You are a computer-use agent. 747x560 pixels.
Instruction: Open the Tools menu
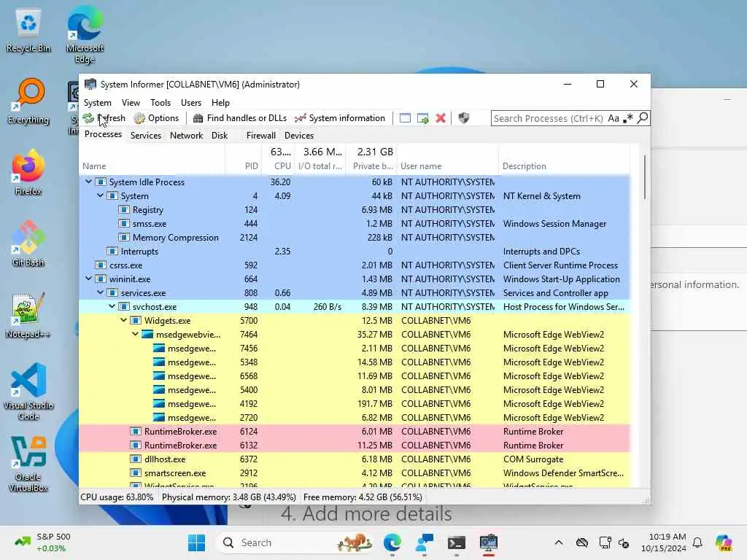160,102
